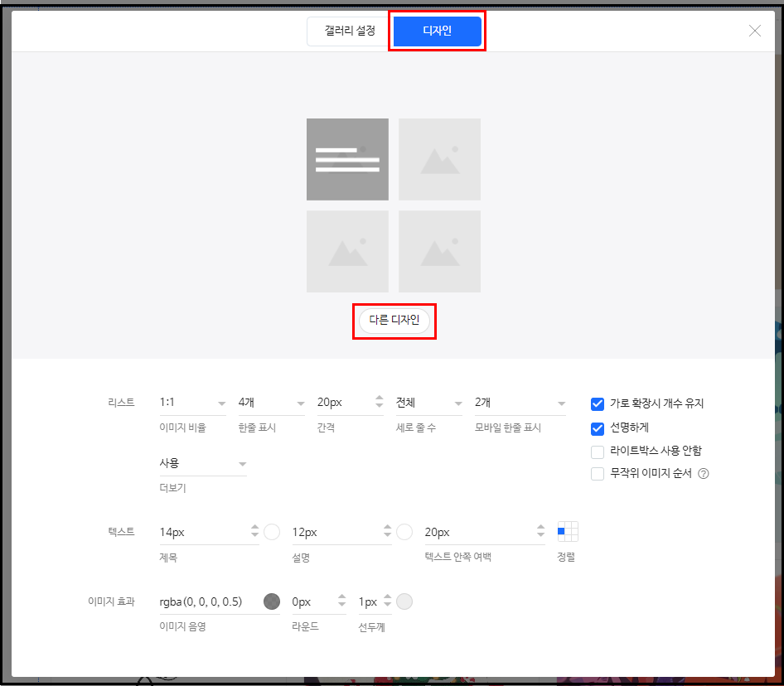
Task: Select the 디자인 tab
Action: 437,31
